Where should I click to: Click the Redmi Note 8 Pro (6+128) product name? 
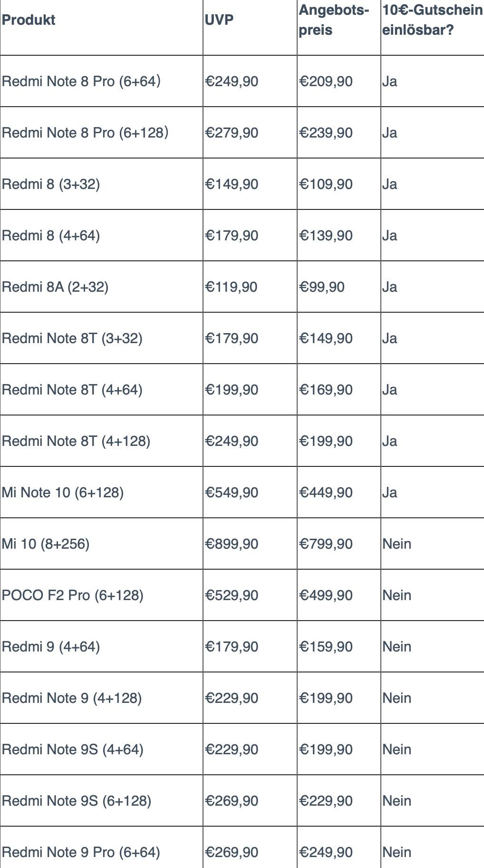pyautogui.click(x=85, y=133)
